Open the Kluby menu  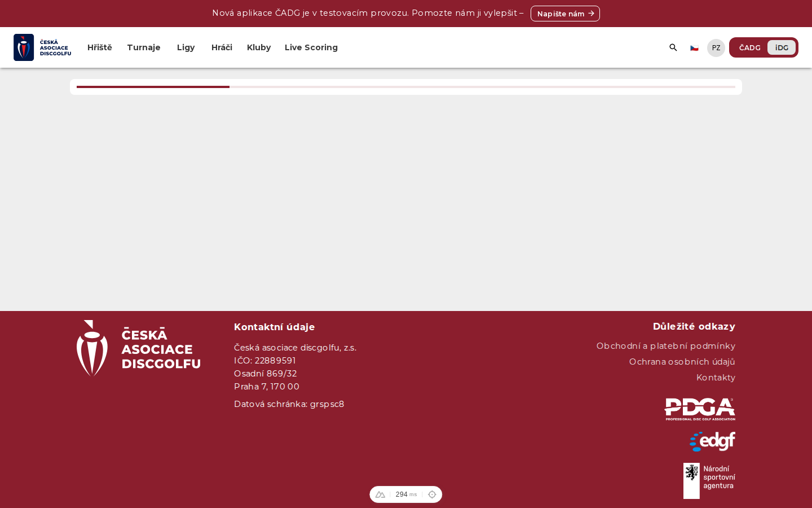(259, 47)
